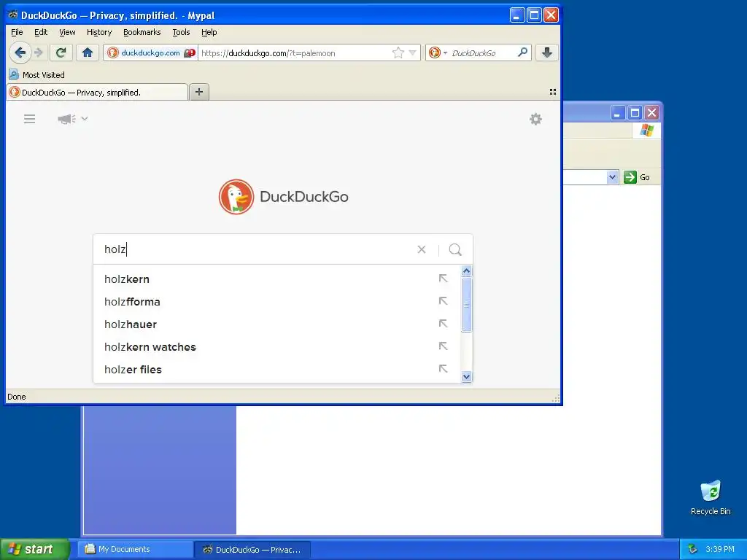This screenshot has height=560, width=747.
Task: Open the DuckDuckGo hamburger menu
Action: click(29, 119)
